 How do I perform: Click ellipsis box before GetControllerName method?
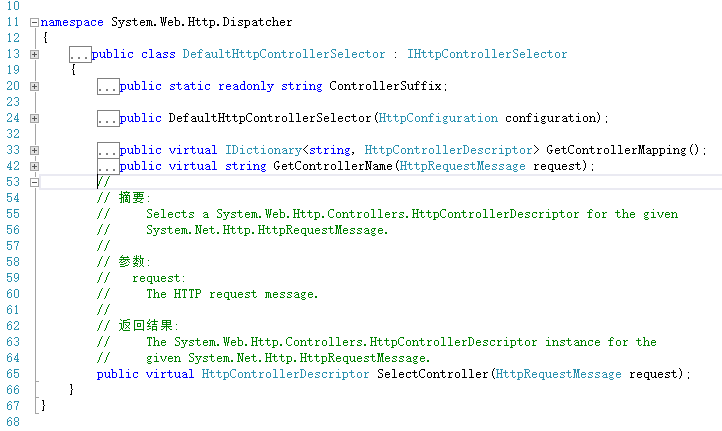pos(108,167)
